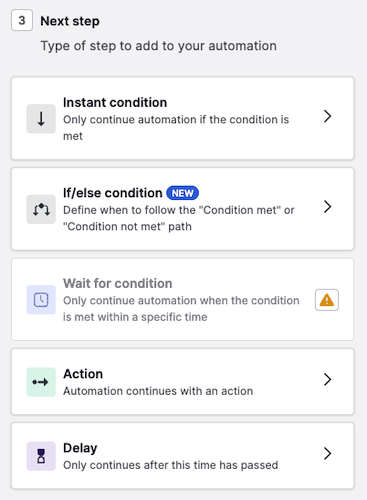Image resolution: width=367 pixels, height=500 pixels.
Task: Click the Next step heading
Action: (70, 21)
